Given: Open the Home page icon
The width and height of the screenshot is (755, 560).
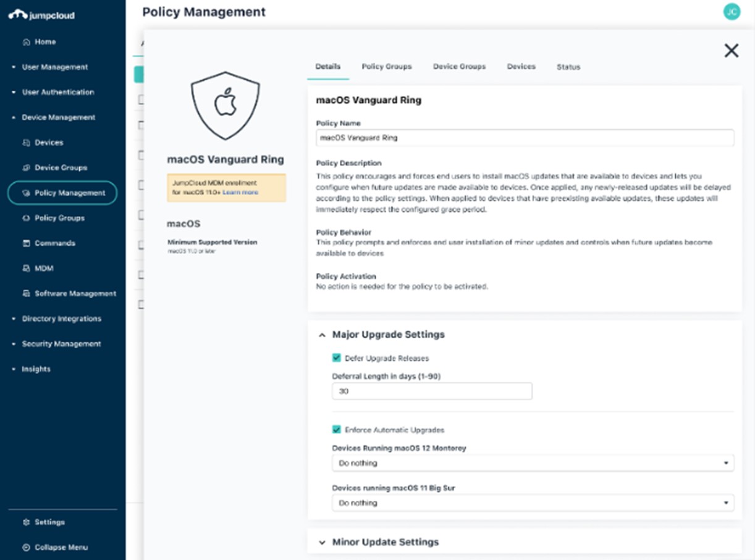Looking at the screenshot, I should 26,42.
